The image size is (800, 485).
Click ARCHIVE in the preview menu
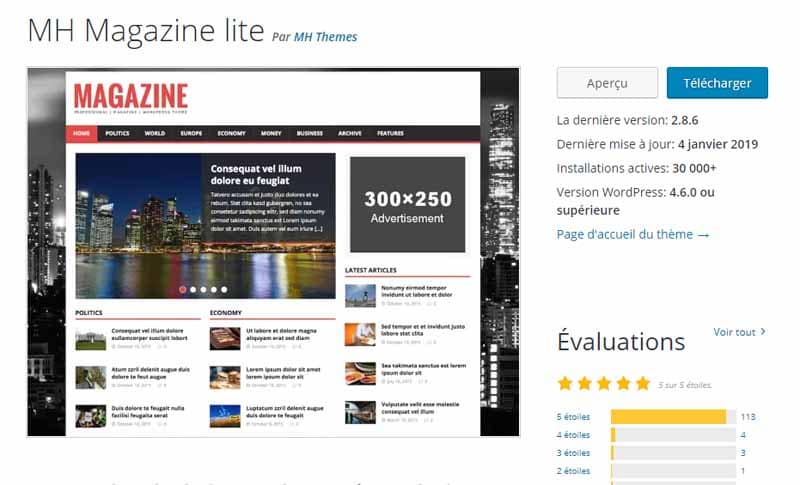[350, 133]
